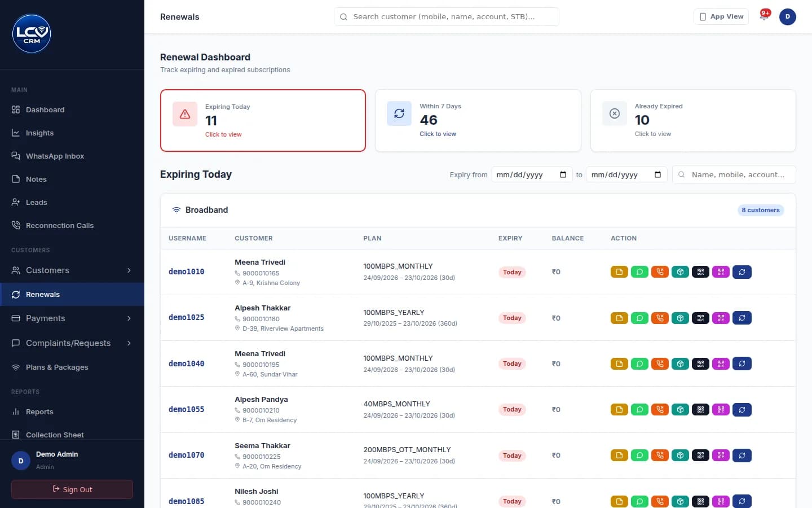
Task: Go to Dashboard in the sidebar
Action: (72, 110)
